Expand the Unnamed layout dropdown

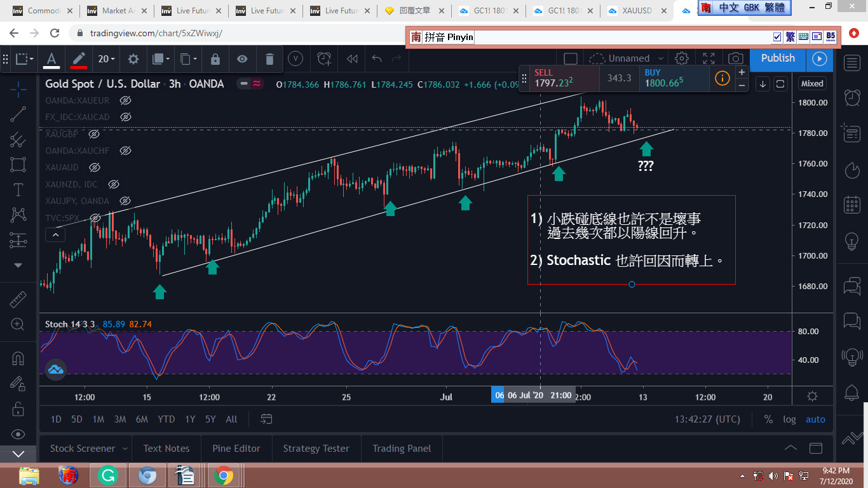pyautogui.click(x=661, y=58)
